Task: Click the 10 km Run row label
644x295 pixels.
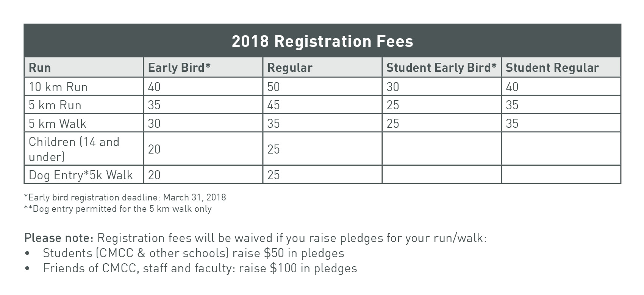Action: pos(58,87)
